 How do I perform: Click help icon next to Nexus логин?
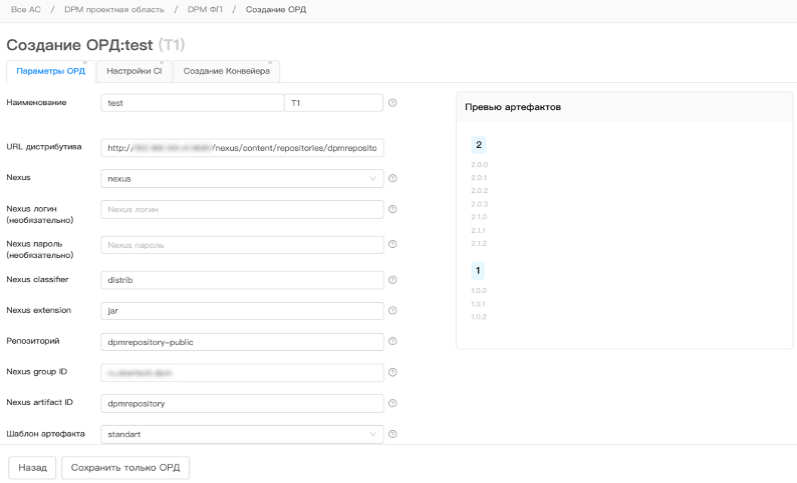coord(393,210)
